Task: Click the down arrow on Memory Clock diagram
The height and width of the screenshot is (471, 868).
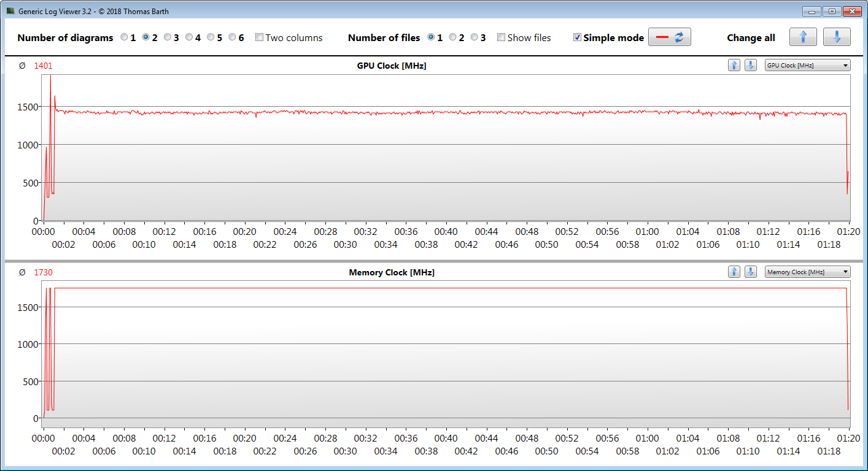Action: click(750, 272)
